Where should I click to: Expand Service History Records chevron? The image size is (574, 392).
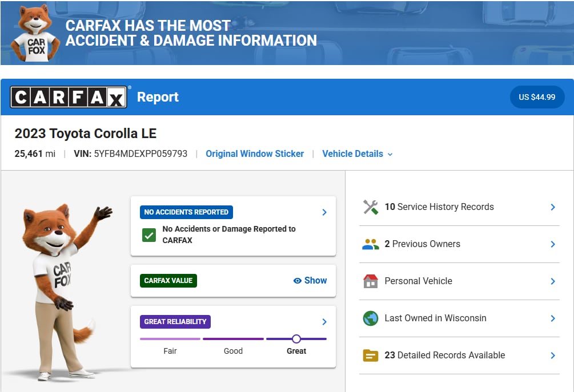point(553,207)
